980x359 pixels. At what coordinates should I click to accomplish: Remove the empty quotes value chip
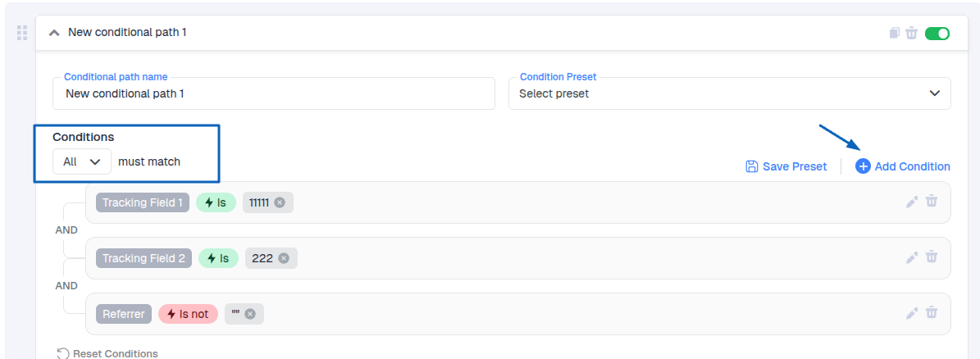[250, 314]
